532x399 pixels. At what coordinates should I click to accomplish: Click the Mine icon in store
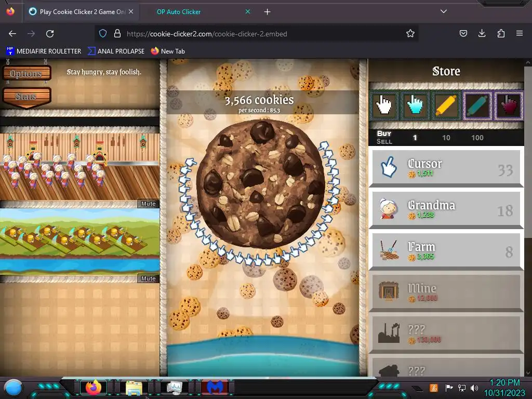click(x=389, y=291)
